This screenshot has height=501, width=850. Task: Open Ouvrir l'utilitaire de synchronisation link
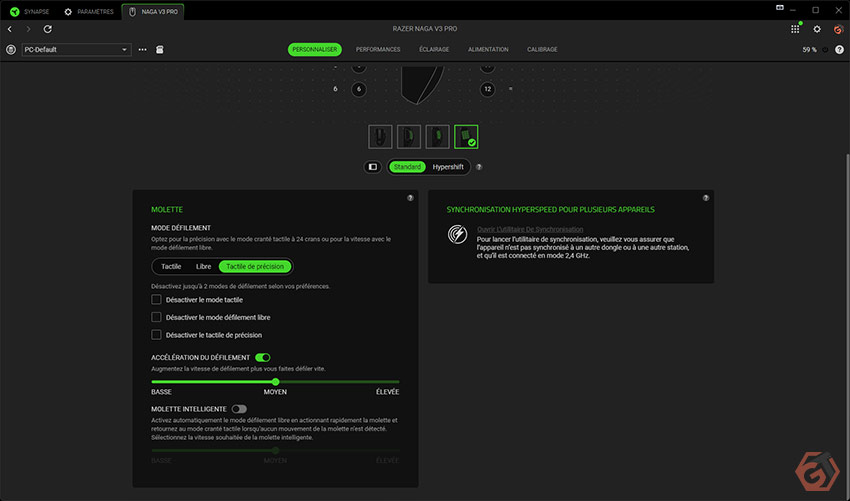530,229
